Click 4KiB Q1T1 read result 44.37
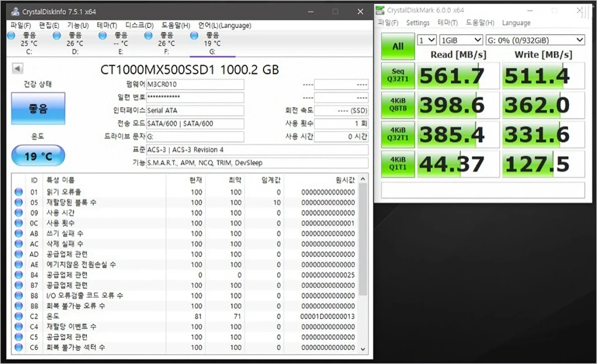Viewport: 597px width, 364px height. click(458, 164)
